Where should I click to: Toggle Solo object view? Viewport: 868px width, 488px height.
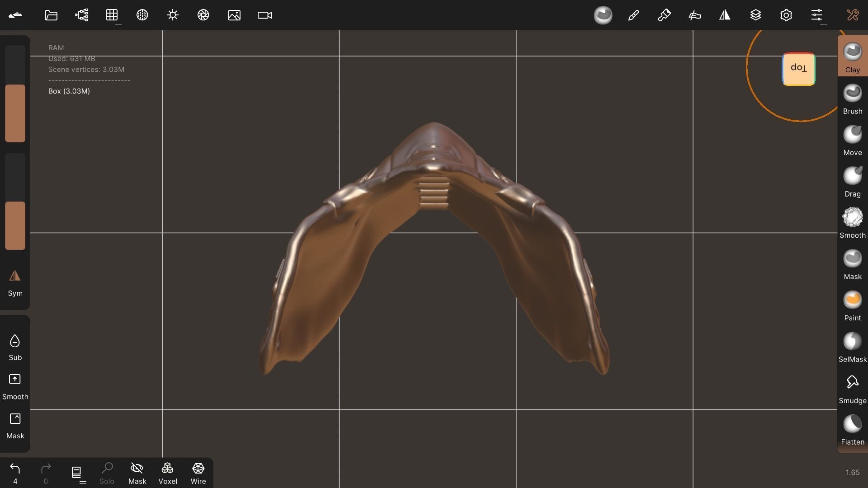tap(107, 473)
